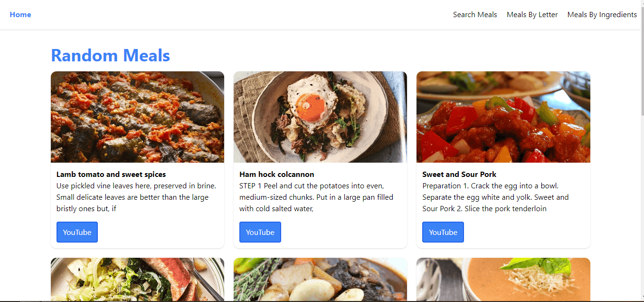
Task: Select the Lamb tomato and sweet spices title
Action: tap(111, 175)
